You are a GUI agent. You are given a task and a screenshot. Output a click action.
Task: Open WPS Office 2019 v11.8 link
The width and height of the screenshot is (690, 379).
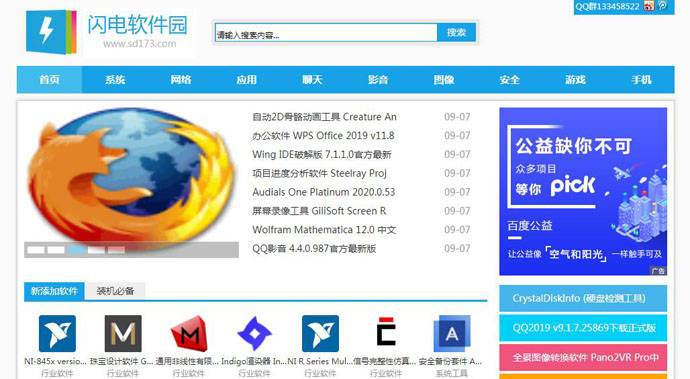(323, 136)
